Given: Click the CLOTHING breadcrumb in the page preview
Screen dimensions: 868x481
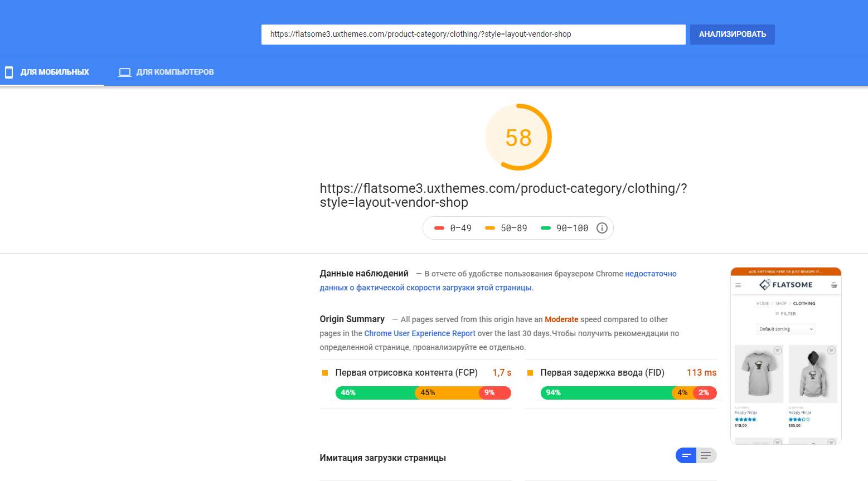Looking at the screenshot, I should click(804, 304).
